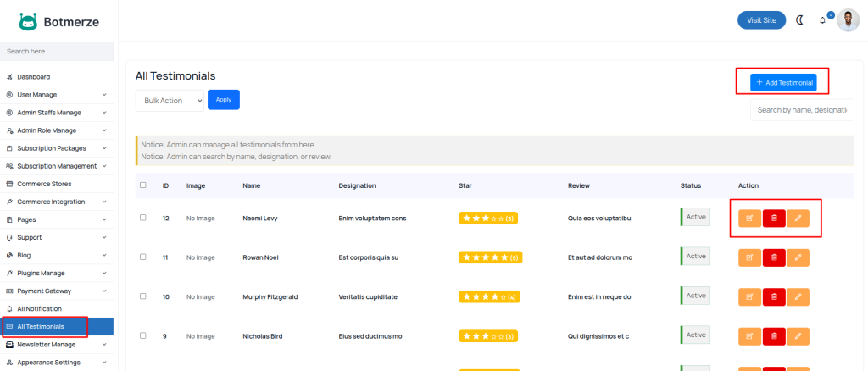Click first orange action icon for Murphy Fitzgerald
The image size is (868, 371).
click(x=749, y=296)
